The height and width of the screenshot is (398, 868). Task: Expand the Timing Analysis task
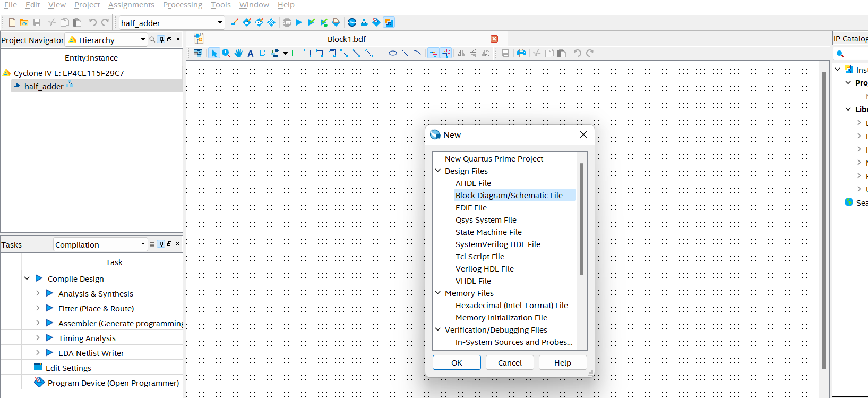38,337
